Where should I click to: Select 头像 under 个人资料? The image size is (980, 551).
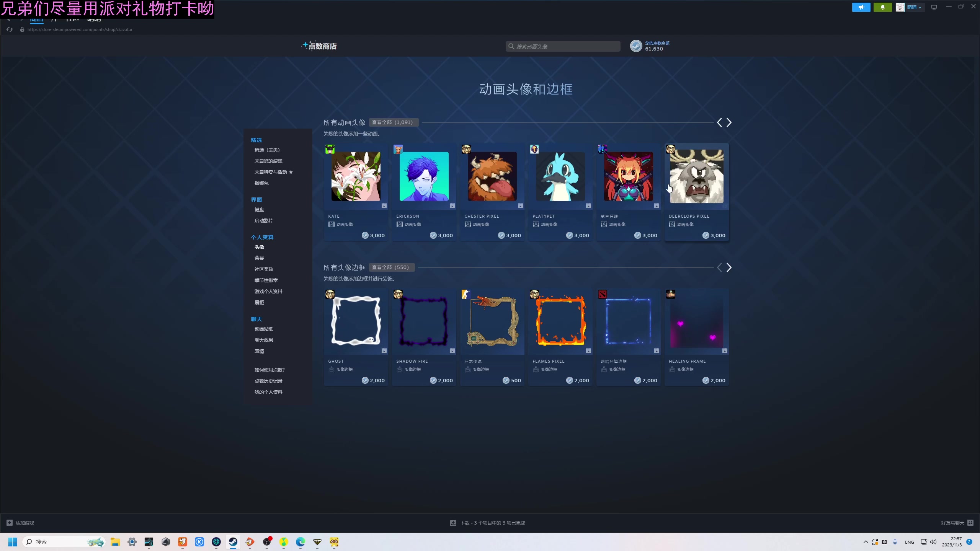[259, 247]
